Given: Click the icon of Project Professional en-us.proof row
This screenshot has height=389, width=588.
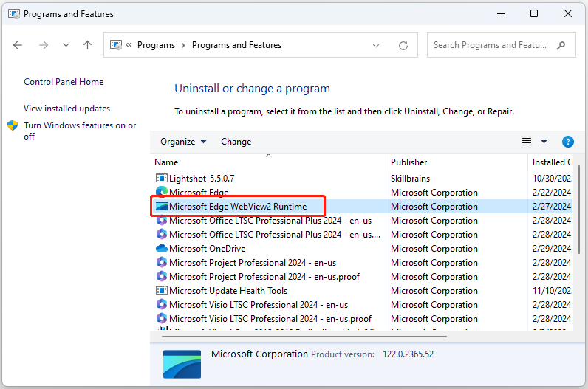Looking at the screenshot, I should point(162,276).
